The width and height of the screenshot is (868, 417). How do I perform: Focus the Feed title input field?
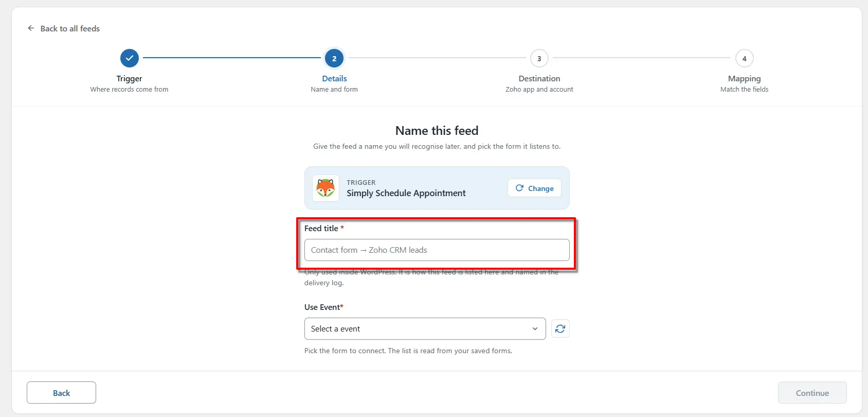pos(437,250)
